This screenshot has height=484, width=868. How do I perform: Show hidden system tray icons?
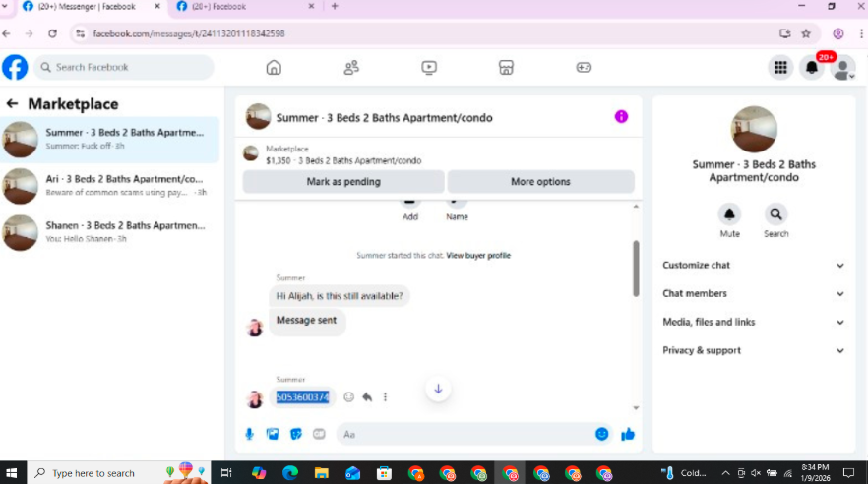(x=725, y=473)
